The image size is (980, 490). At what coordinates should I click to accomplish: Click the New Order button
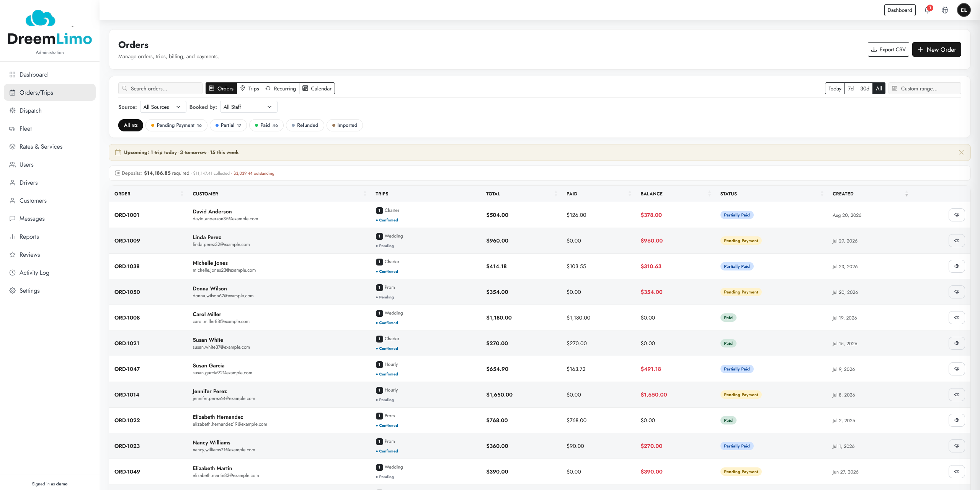(x=936, y=49)
